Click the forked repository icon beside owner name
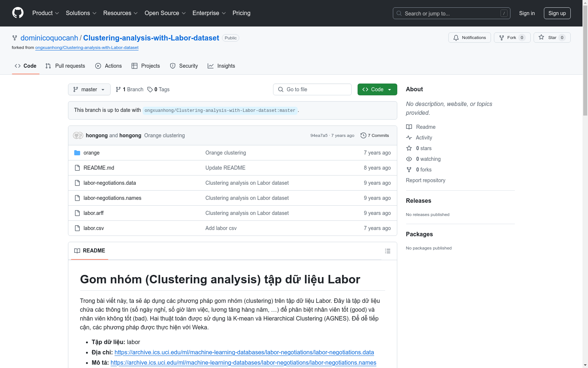Viewport: 588px width, 368px height. pyautogui.click(x=15, y=38)
